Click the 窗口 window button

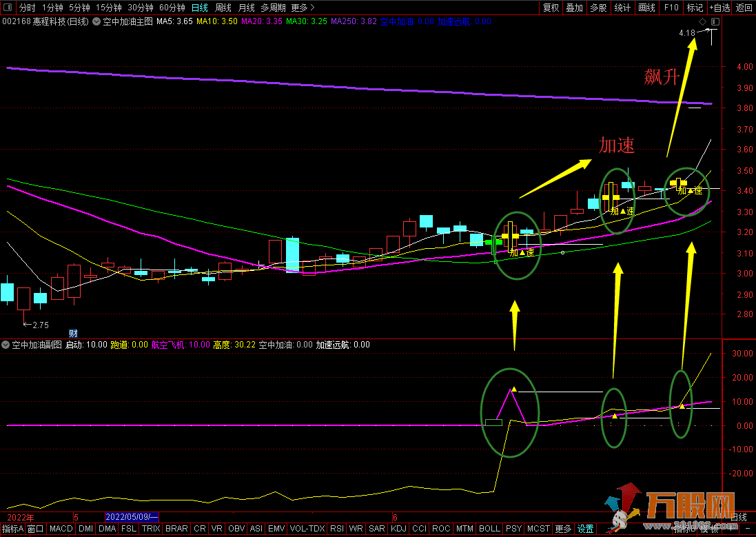click(36, 529)
